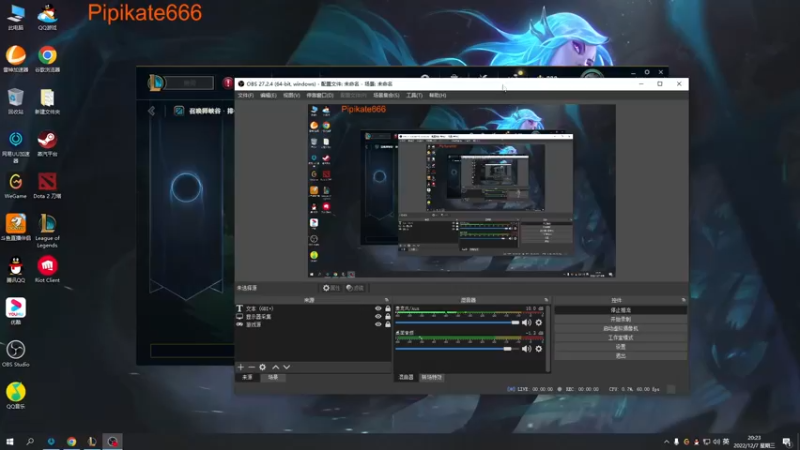Move source down with arrow icon
800x450 pixels.
point(287,367)
